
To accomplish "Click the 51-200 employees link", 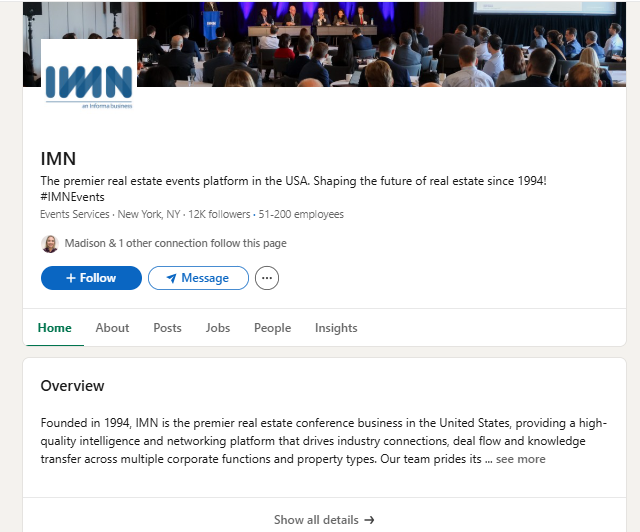I will [301, 214].
